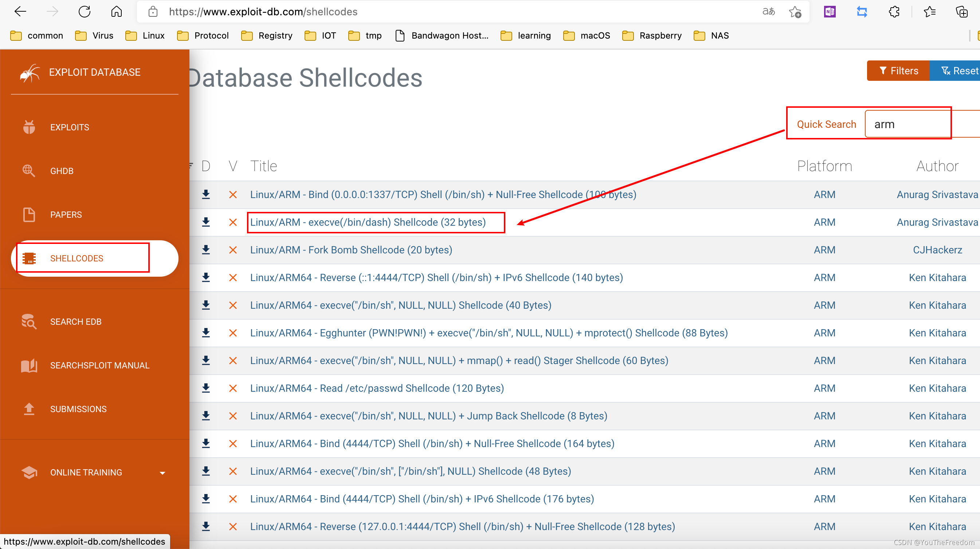Click the add-to-favorites star icon
Viewport: 980px width, 549px height.
click(795, 12)
